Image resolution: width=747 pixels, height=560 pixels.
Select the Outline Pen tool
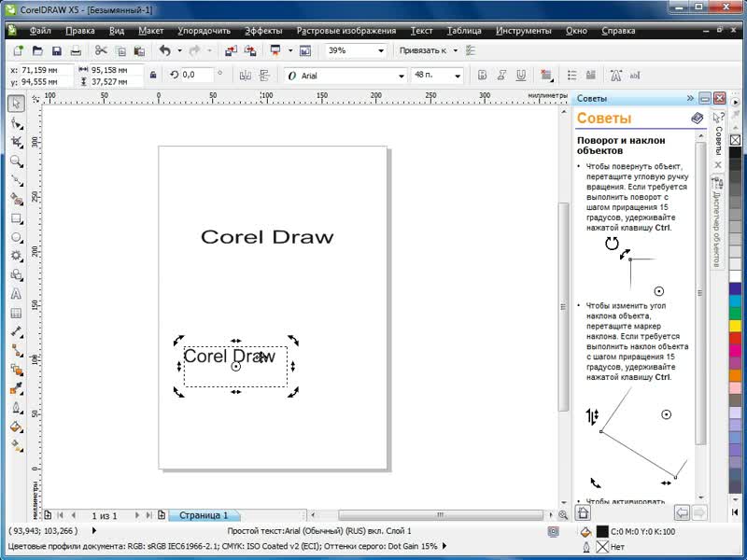16,408
